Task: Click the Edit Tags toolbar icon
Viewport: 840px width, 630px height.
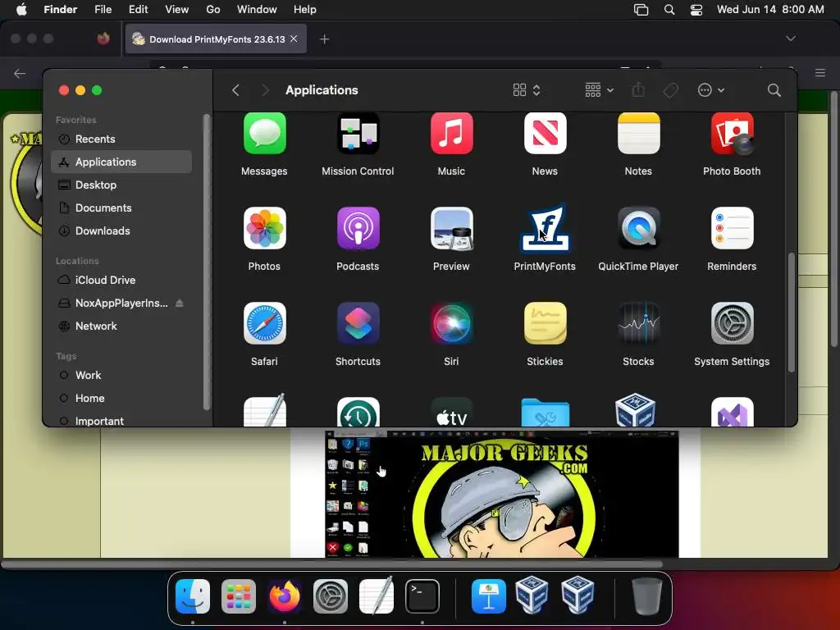Action: pos(671,90)
